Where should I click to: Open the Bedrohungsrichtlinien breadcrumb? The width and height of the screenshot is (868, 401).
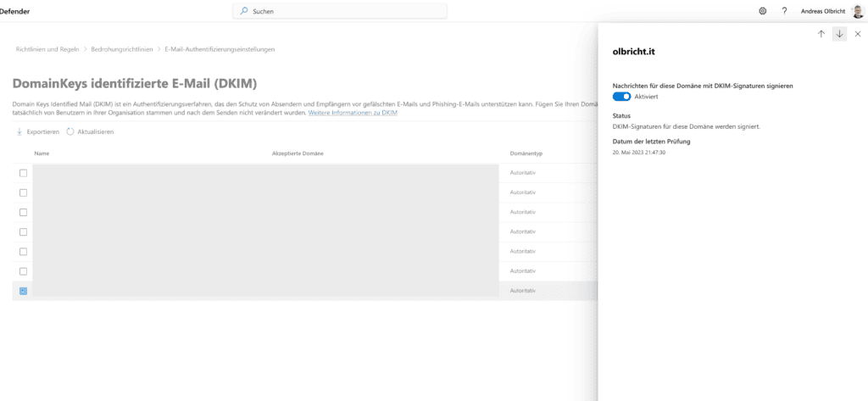pyautogui.click(x=122, y=49)
